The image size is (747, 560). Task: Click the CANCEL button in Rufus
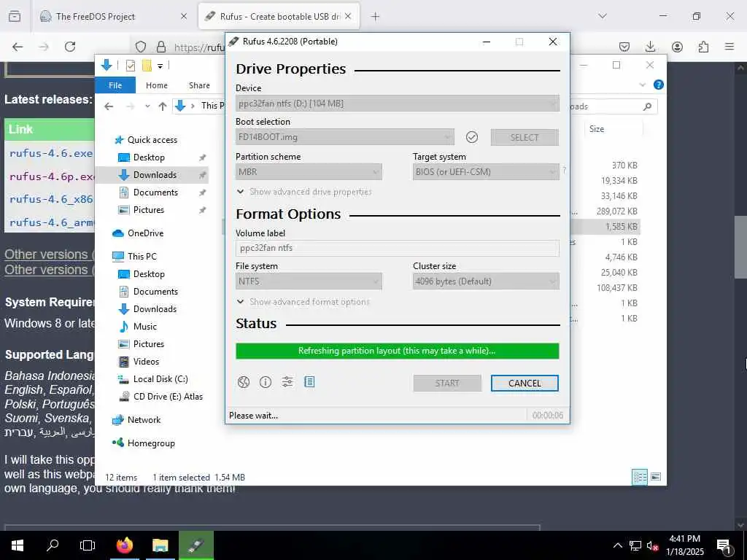(525, 384)
